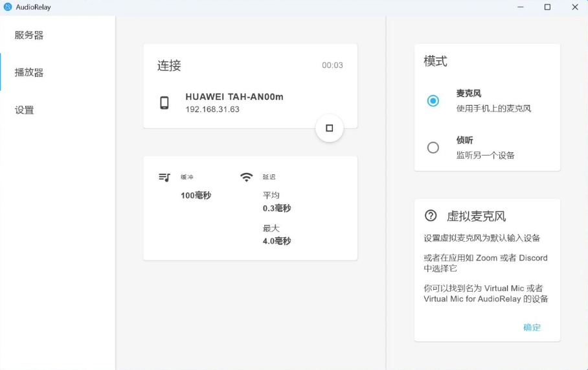Image resolution: width=588 pixels, height=370 pixels.
Task: Click the text 使用手机上的麦克风
Action: coord(493,108)
